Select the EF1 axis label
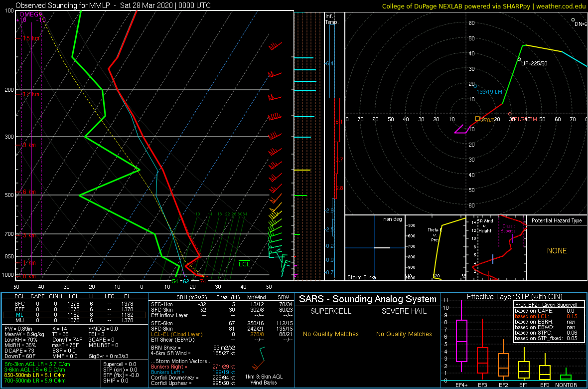Viewport: 588px width, 389px height. (x=525, y=385)
